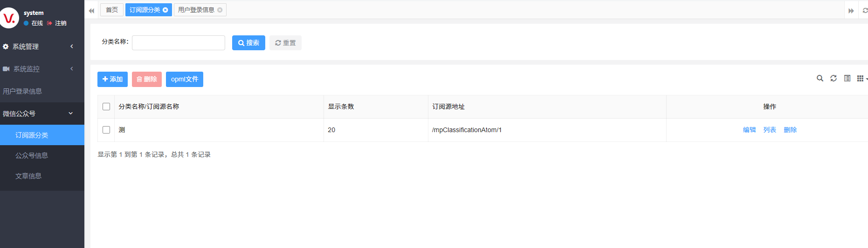The height and width of the screenshot is (248, 868).
Task: Check the select-all header checkbox
Action: [x=106, y=107]
